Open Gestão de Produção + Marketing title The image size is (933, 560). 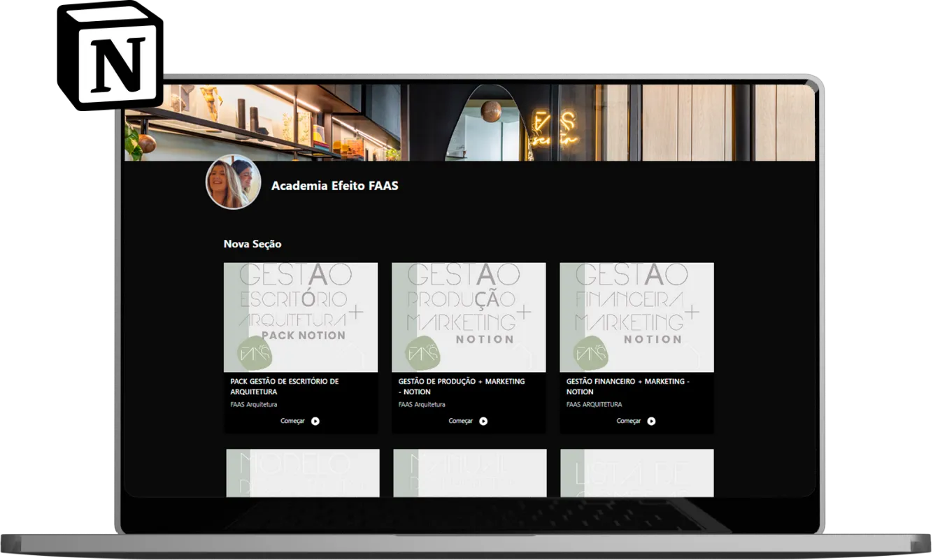[461, 387]
